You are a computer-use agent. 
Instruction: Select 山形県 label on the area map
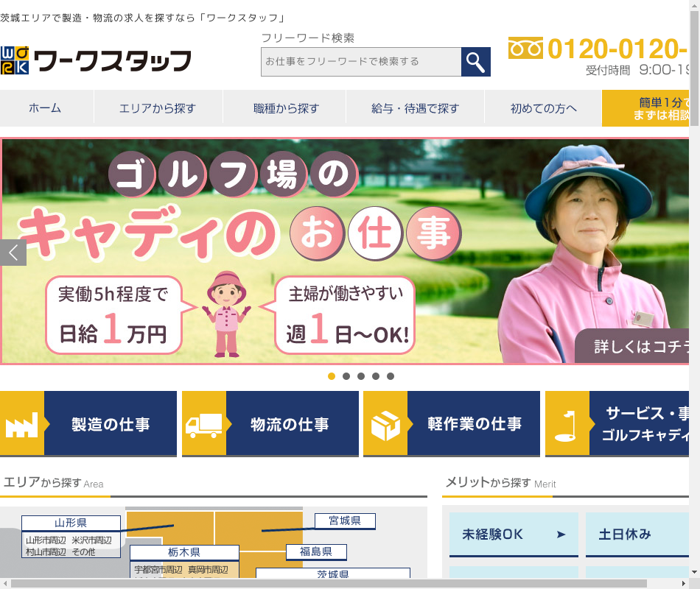point(71,523)
